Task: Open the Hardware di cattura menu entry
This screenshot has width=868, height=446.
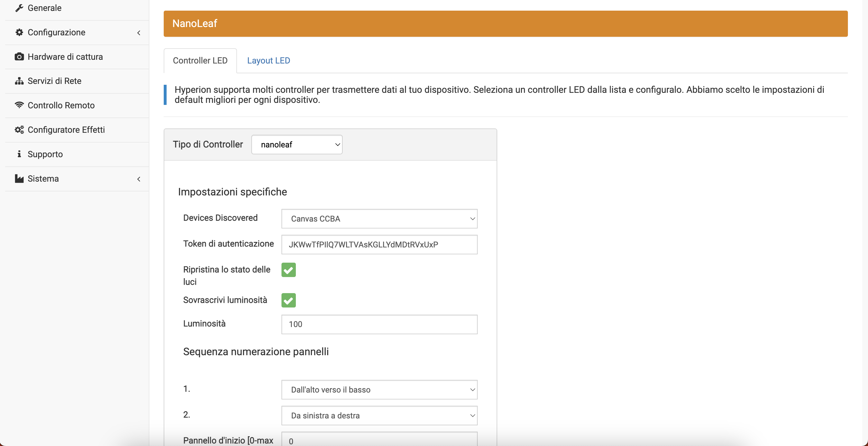Action: pyautogui.click(x=77, y=57)
